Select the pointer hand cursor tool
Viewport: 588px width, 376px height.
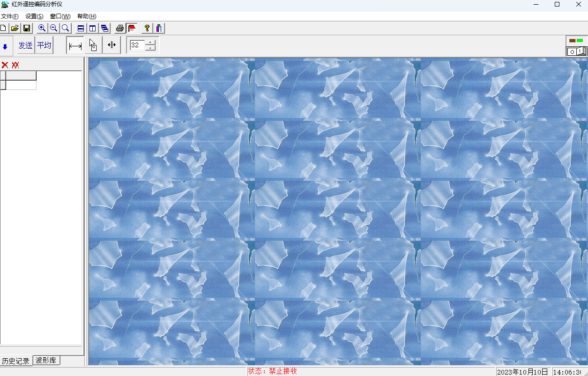(x=93, y=45)
